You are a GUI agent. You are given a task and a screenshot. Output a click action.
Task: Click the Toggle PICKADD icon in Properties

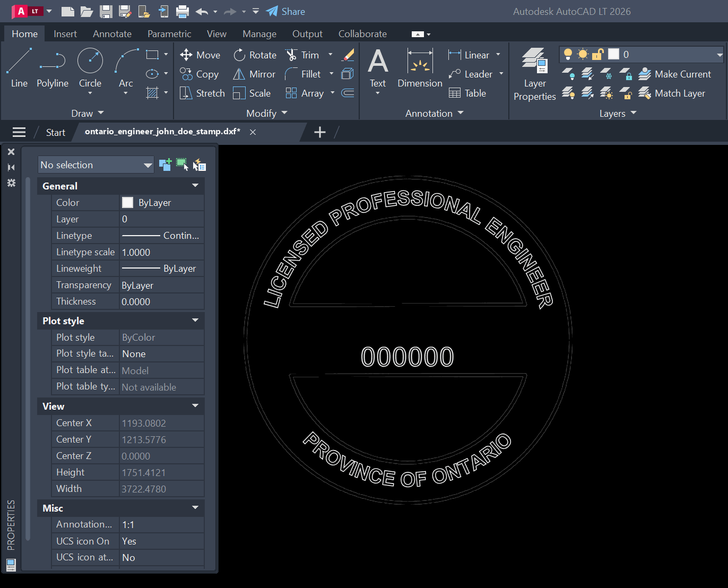pos(165,165)
